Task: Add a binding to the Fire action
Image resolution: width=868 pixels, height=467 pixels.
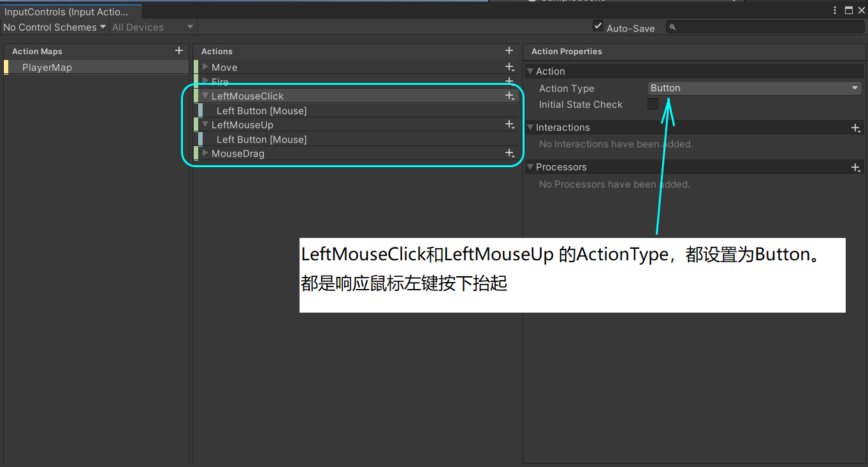Action: 509,81
